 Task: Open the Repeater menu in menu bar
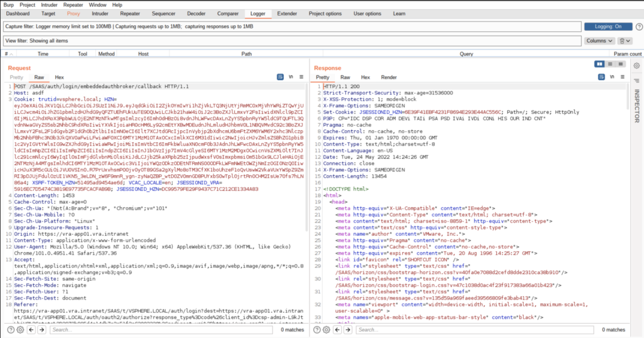(x=73, y=5)
